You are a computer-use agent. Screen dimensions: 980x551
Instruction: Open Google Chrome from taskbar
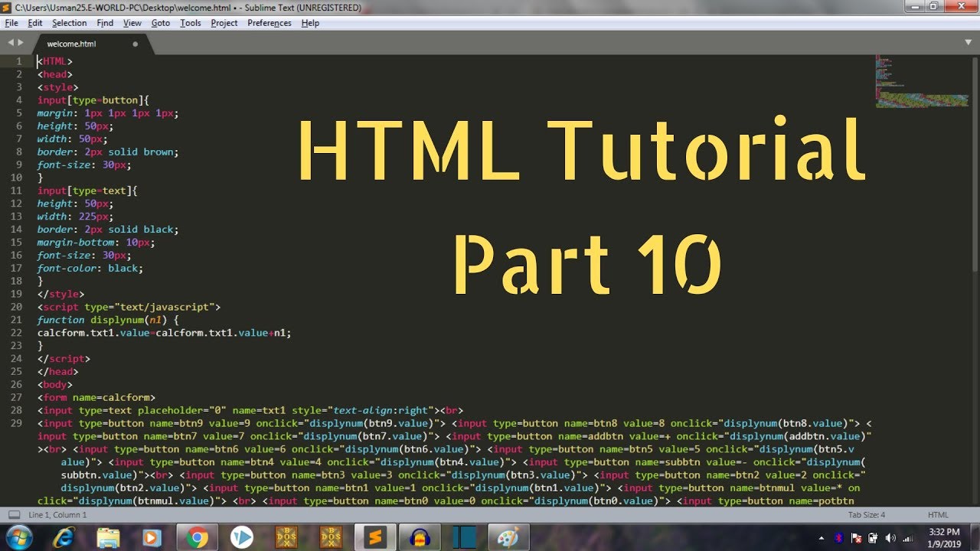197,538
